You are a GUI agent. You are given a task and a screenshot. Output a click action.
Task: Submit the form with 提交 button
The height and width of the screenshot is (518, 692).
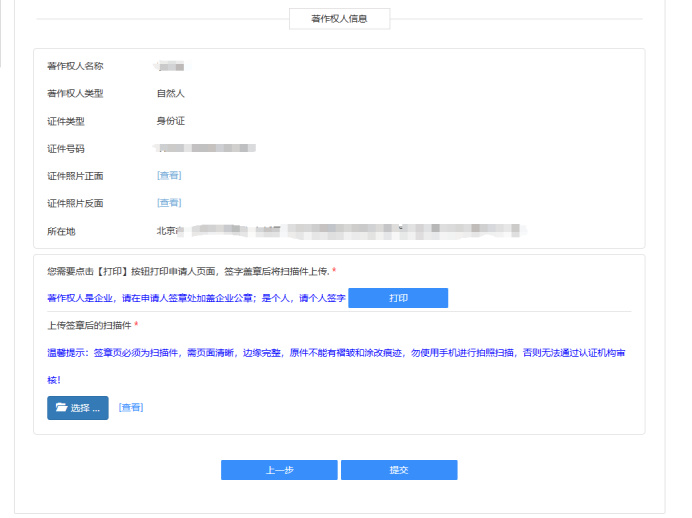399,470
